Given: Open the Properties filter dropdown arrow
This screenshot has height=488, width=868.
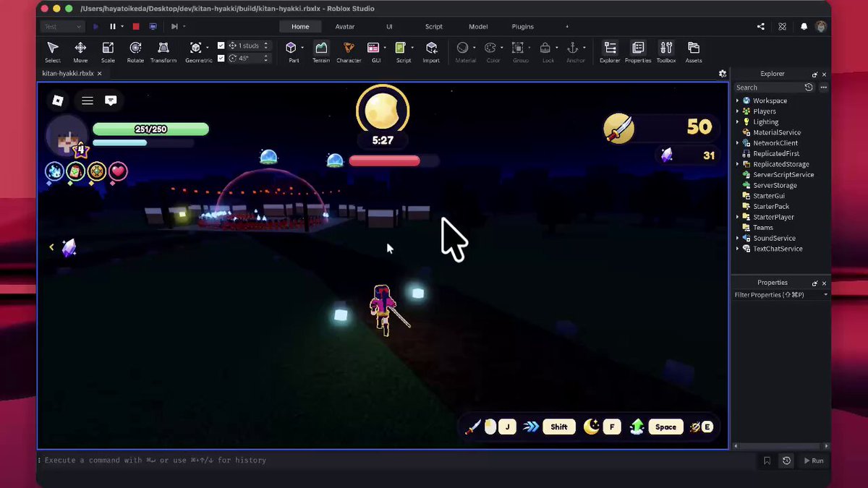Looking at the screenshot, I should 825,295.
